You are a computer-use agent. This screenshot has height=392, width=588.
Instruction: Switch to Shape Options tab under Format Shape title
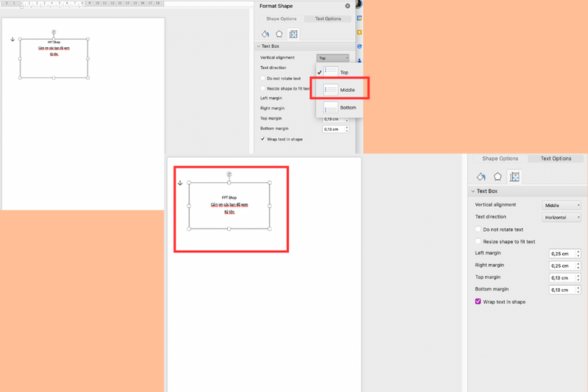[282, 18]
